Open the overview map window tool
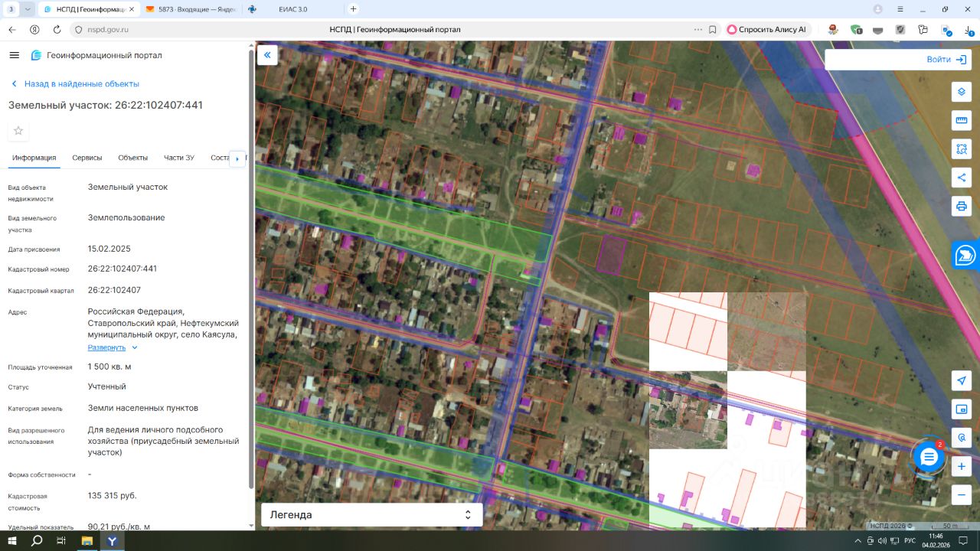The image size is (980, 551). 962,409
